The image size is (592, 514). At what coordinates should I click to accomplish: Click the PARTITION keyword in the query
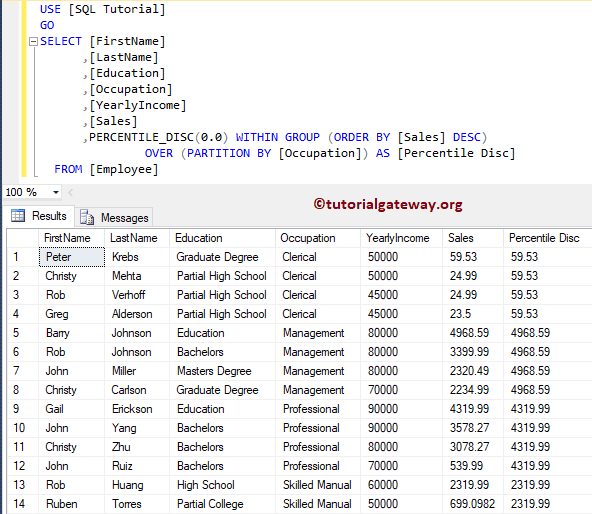point(219,153)
